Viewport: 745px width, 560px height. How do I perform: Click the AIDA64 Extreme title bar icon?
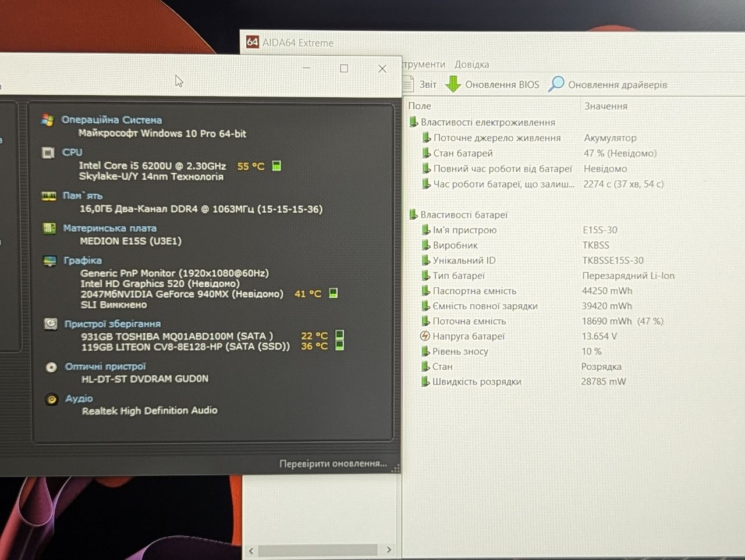point(253,42)
